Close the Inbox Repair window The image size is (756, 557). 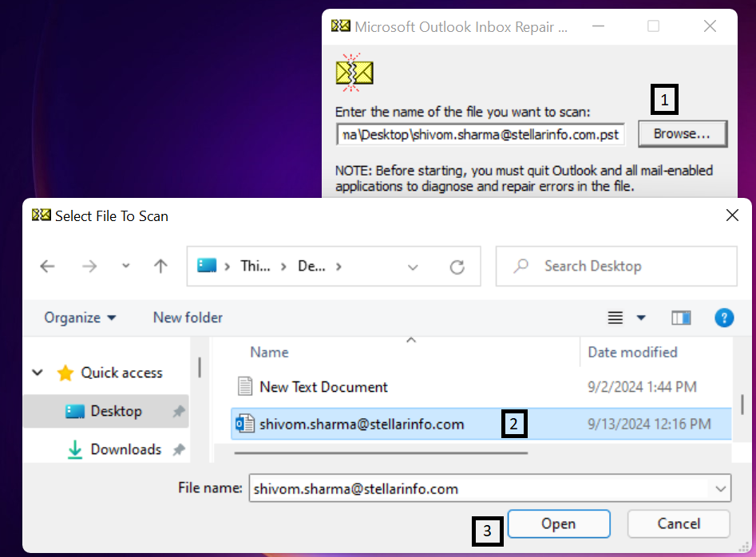coord(710,26)
